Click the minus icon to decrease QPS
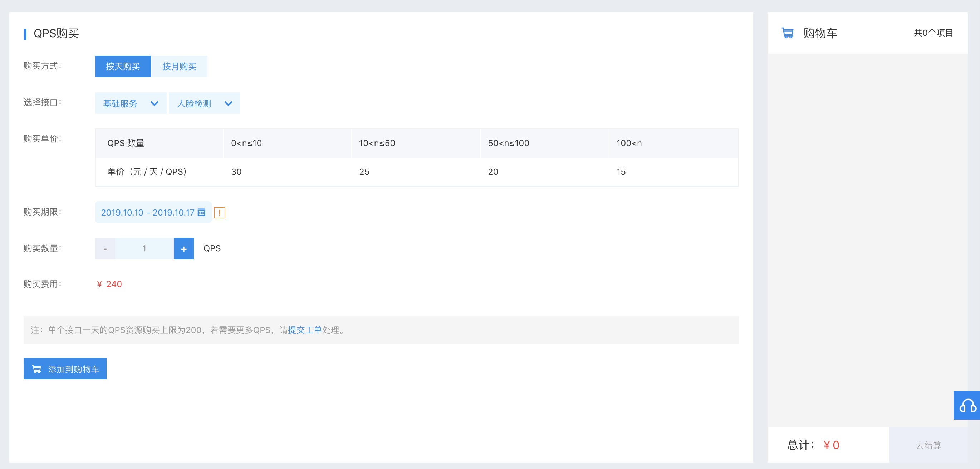 [105, 248]
